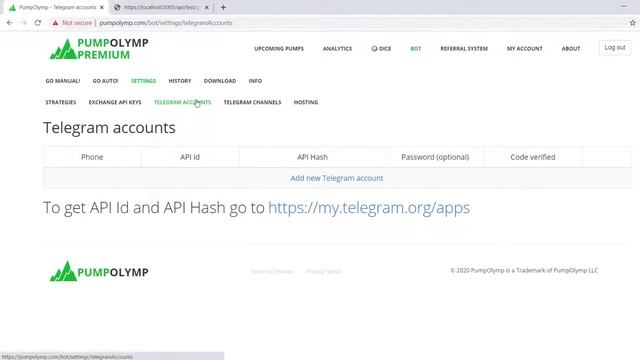This screenshot has width=640, height=360.
Task: Select the PumpOlymp Telegram accounts browser tab
Action: pyautogui.click(x=56, y=7)
